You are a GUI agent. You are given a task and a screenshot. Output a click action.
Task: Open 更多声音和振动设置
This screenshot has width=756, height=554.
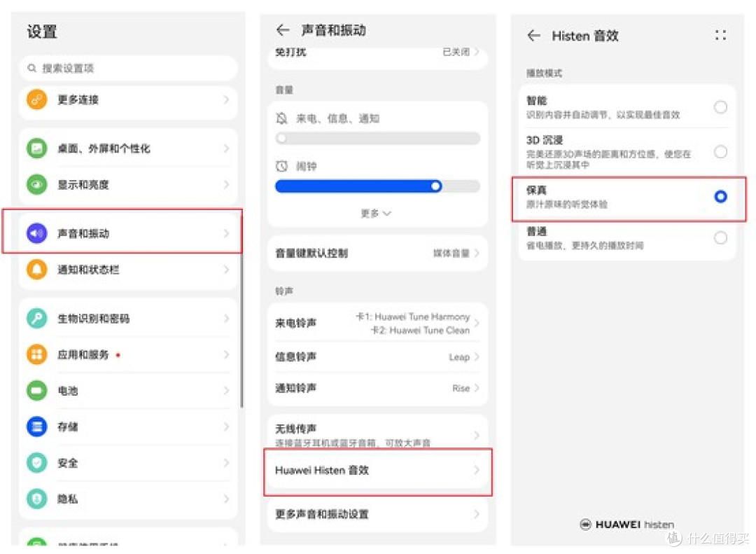[378, 514]
